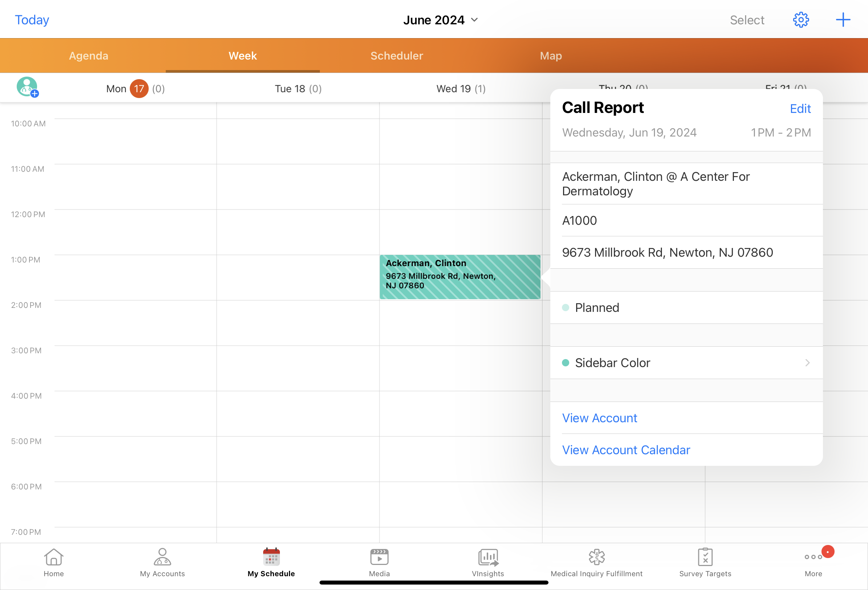This screenshot has height=590, width=868.
Task: Open Survey Targets clipboard icon
Action: (705, 558)
